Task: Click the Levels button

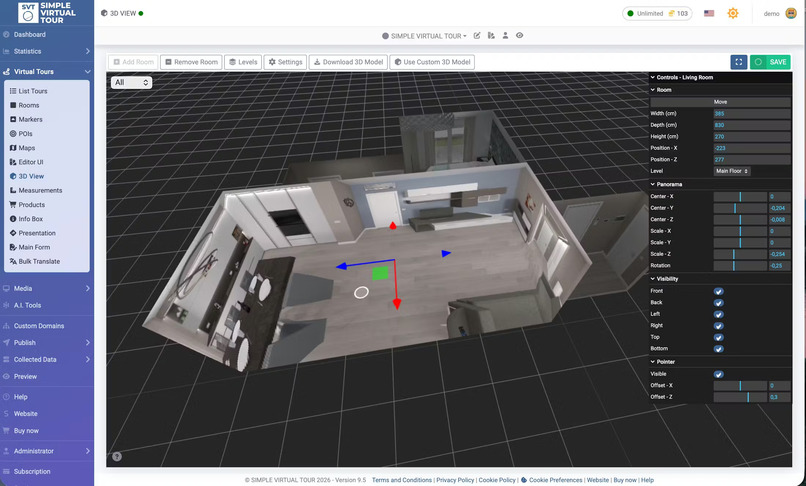Action: (243, 62)
